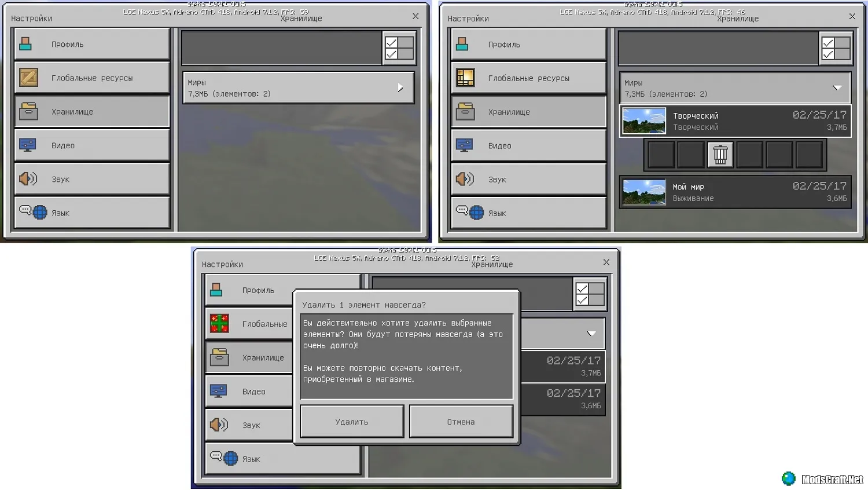Screen dimensions: 868x490
Task: Select the Профиль character icon
Action: [25, 43]
